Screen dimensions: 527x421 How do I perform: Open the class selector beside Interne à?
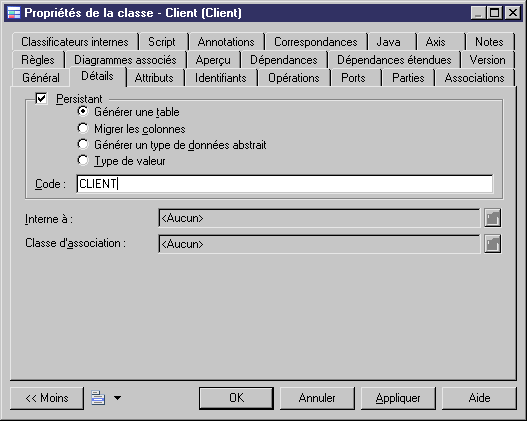click(x=492, y=218)
